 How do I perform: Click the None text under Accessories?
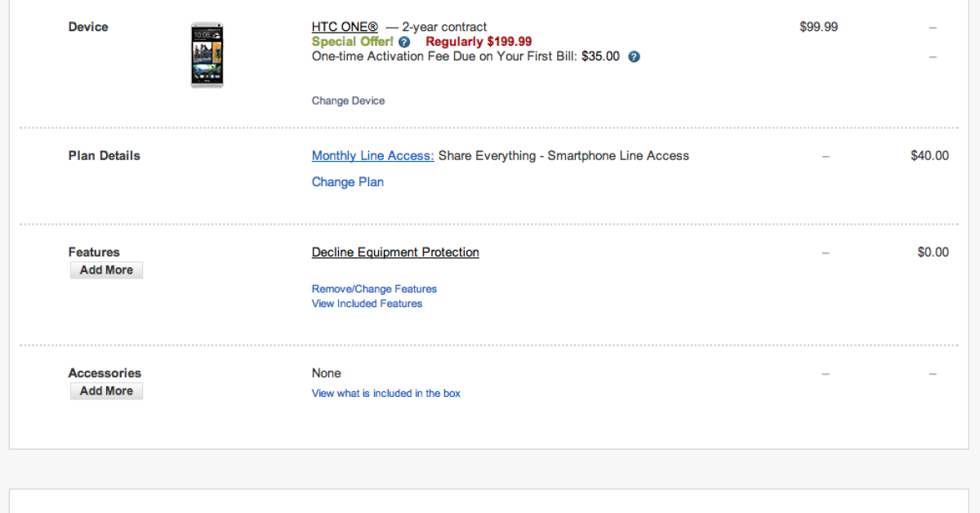[x=326, y=373]
